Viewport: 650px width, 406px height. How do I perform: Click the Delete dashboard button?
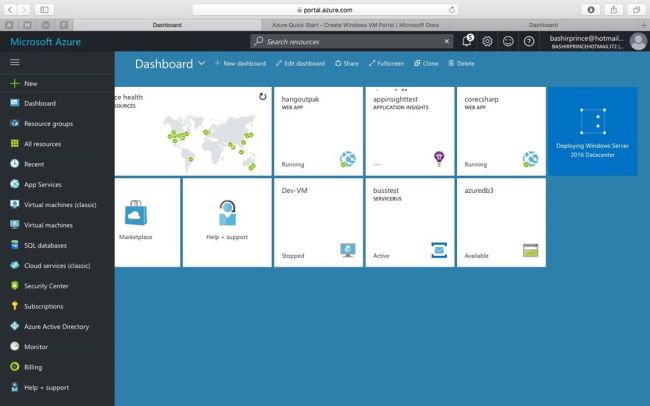461,63
